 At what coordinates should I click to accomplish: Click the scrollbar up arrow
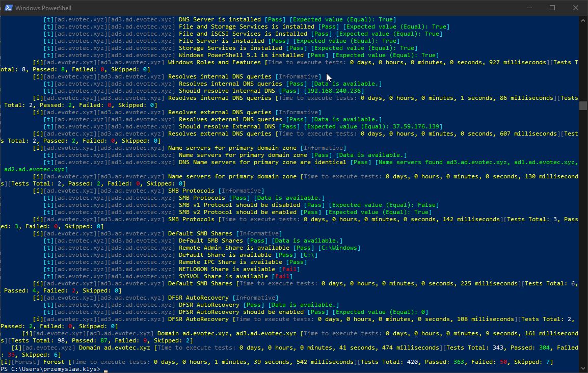(583, 19)
